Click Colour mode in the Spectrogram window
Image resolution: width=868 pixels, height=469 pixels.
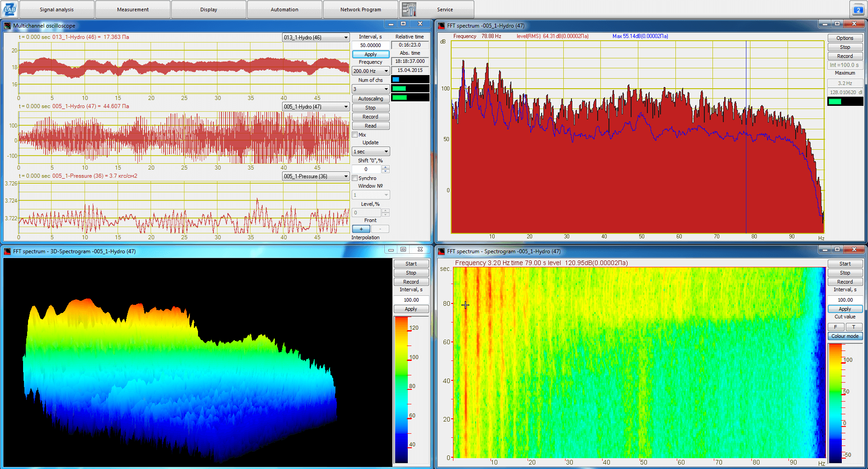pos(845,336)
